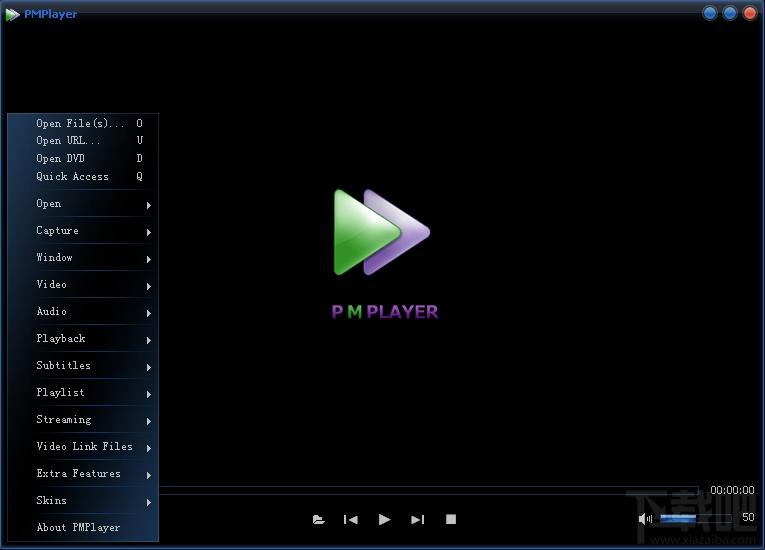Expand the Audio submenu
The height and width of the screenshot is (550, 765).
click(x=83, y=311)
